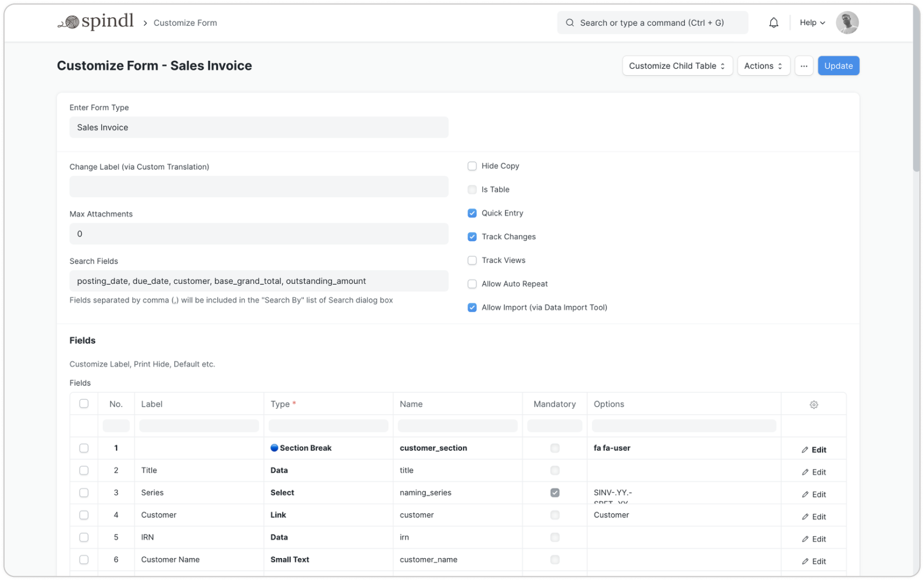Click the Update button
This screenshot has width=924, height=581.
839,65
